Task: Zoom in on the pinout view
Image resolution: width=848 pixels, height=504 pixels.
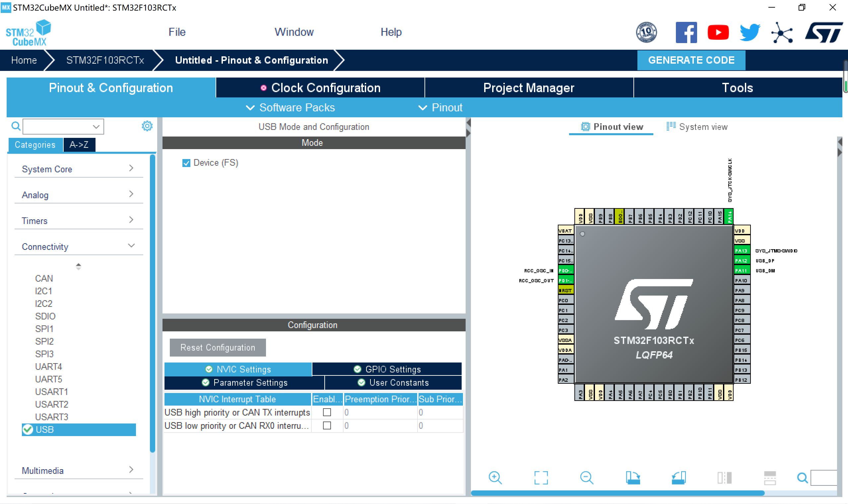Action: [495, 477]
